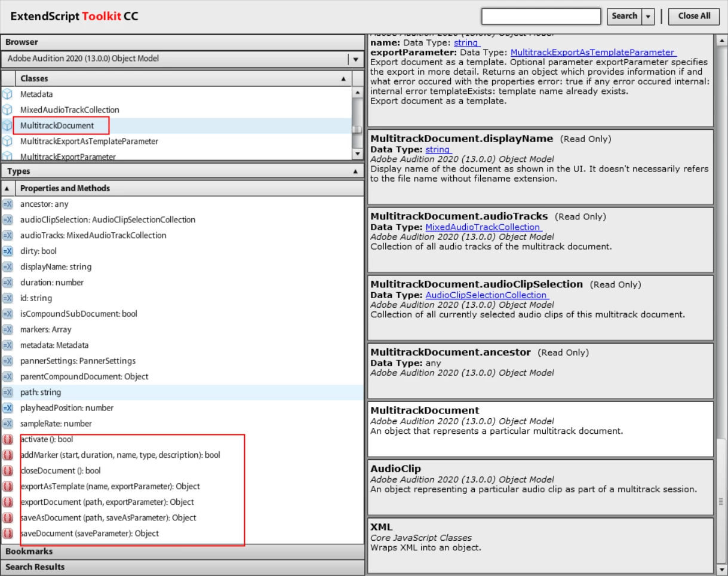Click the property icon beside audioTracks
Viewport: 728px width, 576px height.
(7, 235)
